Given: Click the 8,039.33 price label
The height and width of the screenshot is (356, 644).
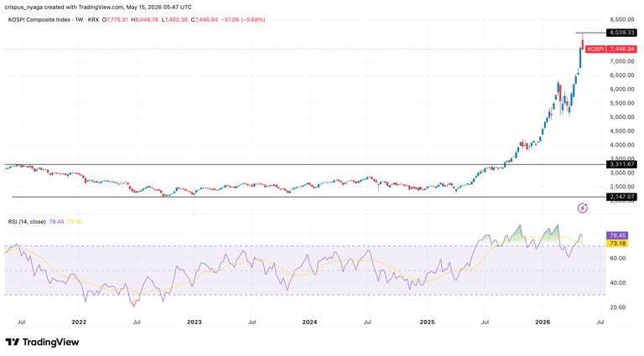Looking at the screenshot, I should pyautogui.click(x=622, y=33).
